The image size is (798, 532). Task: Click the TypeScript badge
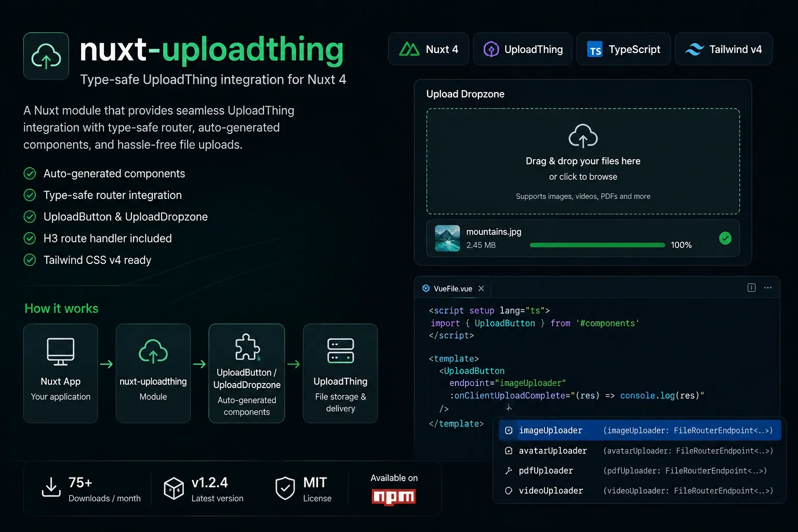tap(623, 49)
